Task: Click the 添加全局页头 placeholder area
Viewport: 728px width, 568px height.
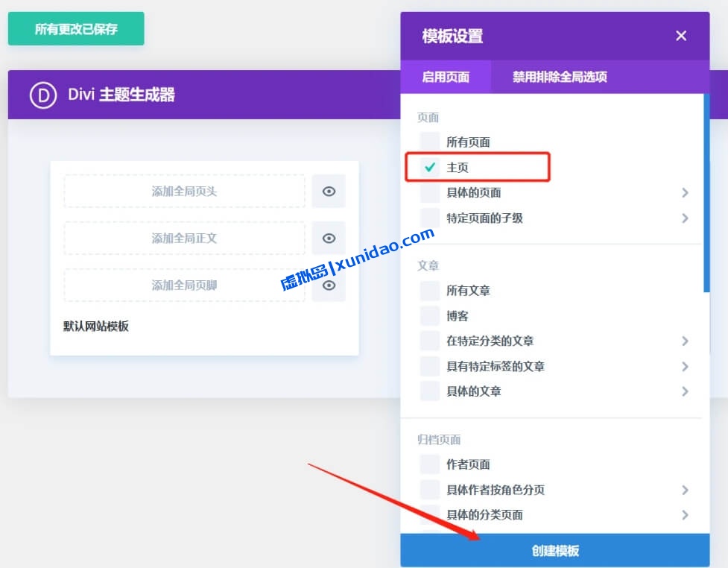Action: point(185,191)
